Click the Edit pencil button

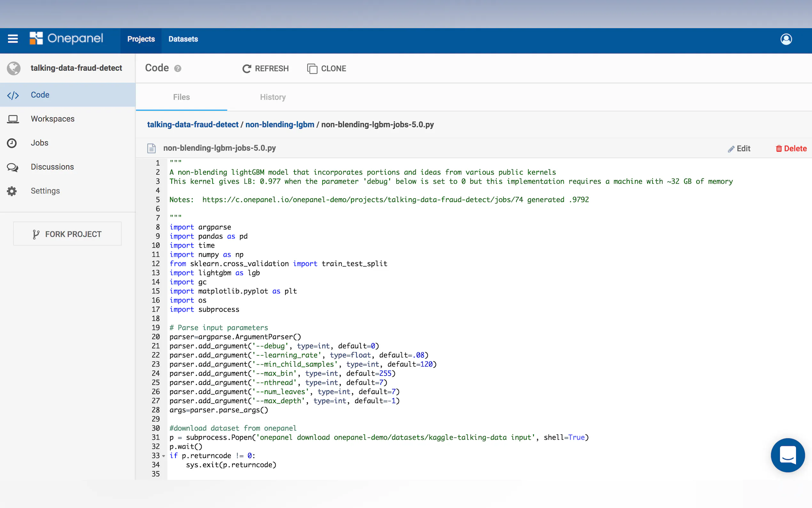tap(739, 148)
